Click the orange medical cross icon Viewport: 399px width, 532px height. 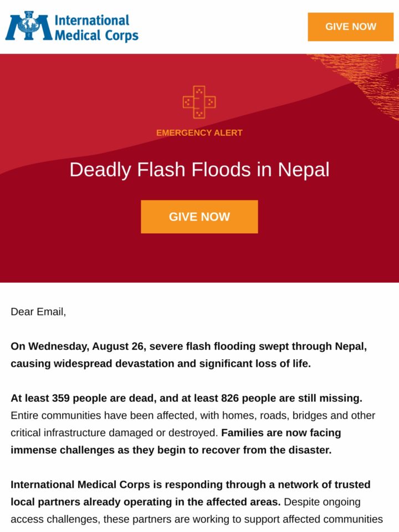pyautogui.click(x=199, y=102)
